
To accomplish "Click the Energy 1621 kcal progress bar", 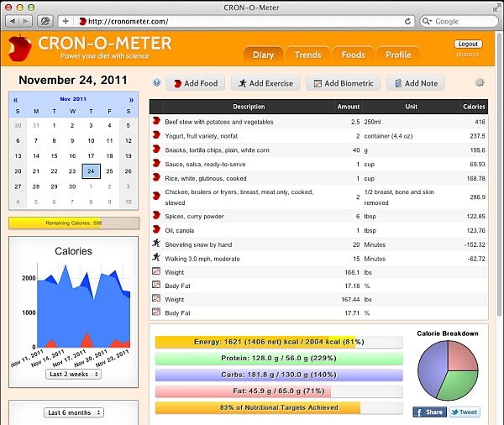I will pyautogui.click(x=279, y=342).
